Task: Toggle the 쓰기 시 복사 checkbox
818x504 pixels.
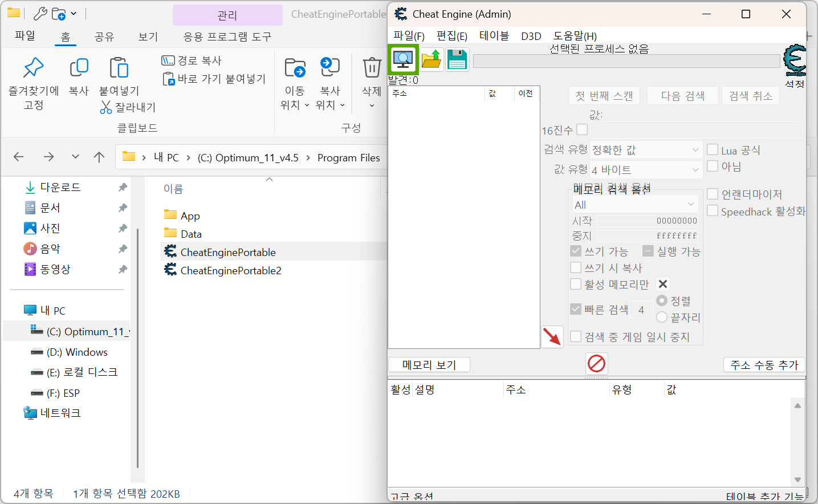Action: 576,267
